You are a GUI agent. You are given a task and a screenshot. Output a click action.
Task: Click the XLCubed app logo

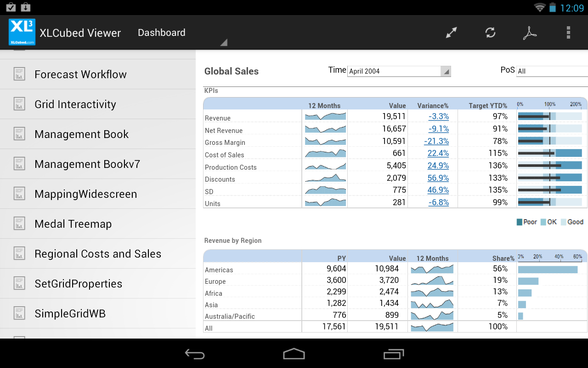[x=21, y=32]
